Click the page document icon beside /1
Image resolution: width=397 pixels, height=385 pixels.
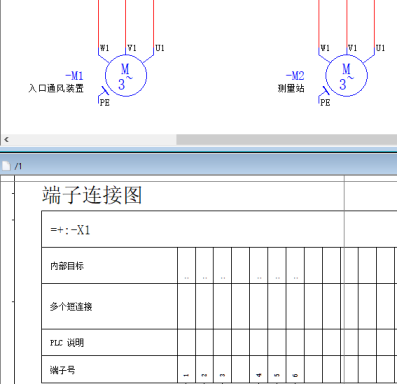pos(6,166)
